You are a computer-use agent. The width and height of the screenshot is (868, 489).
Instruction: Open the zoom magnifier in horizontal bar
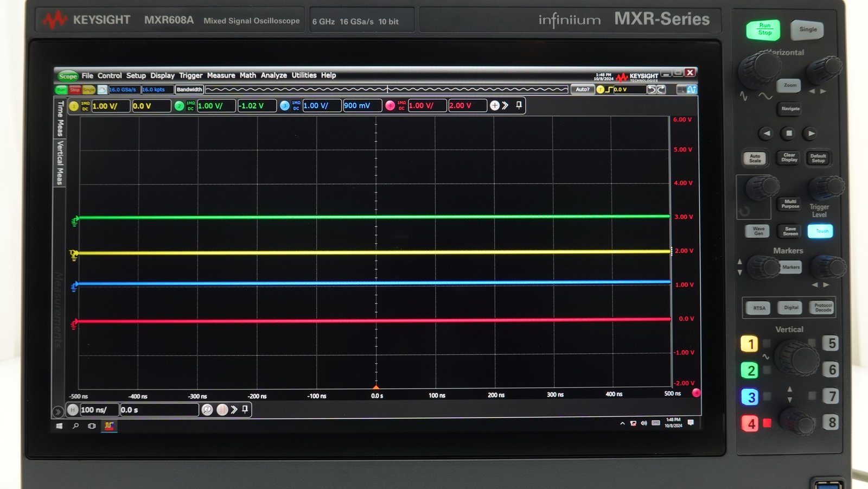point(207,410)
